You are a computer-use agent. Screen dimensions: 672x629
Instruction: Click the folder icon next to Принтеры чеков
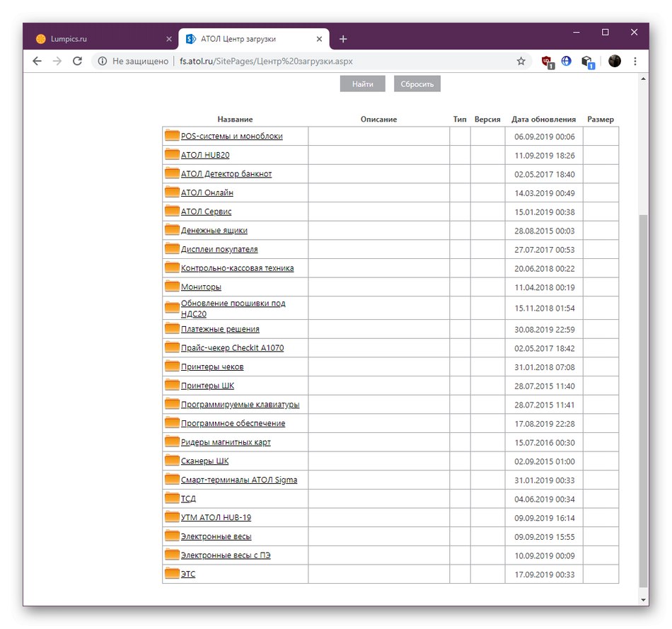(x=172, y=366)
